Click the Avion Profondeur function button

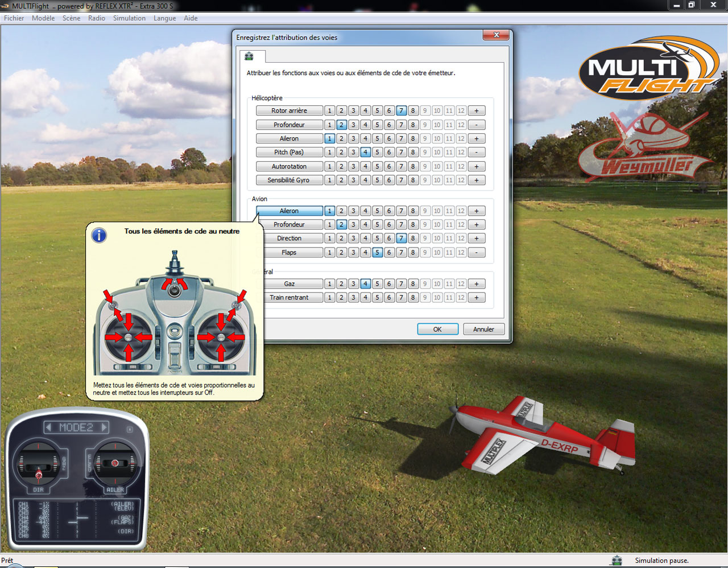(x=289, y=224)
